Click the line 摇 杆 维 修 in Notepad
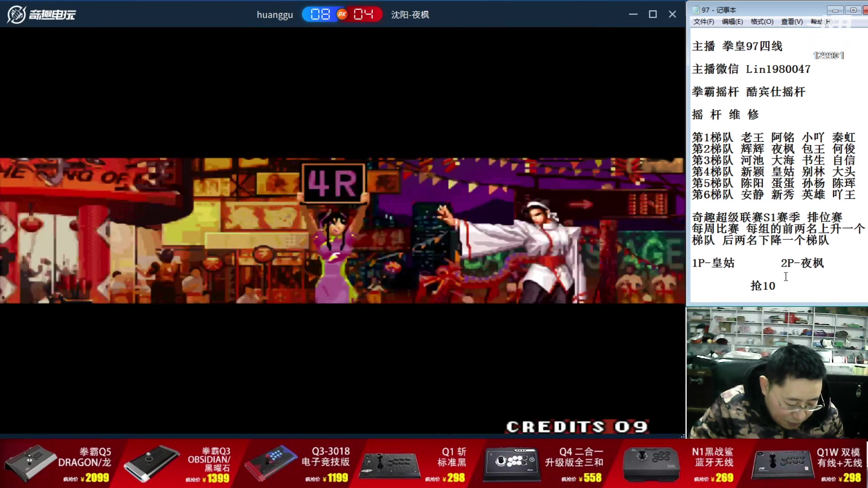This screenshot has height=488, width=868. [x=725, y=114]
